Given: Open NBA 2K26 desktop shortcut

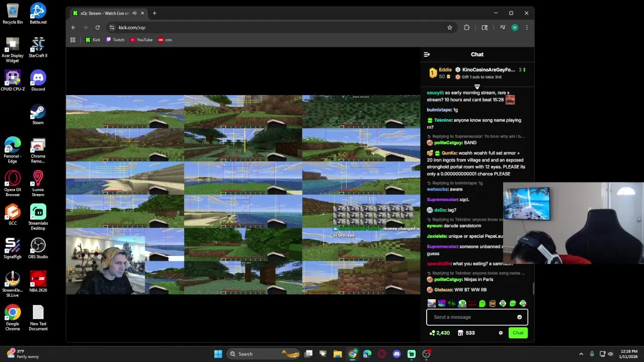Looking at the screenshot, I should pyautogui.click(x=38, y=283).
